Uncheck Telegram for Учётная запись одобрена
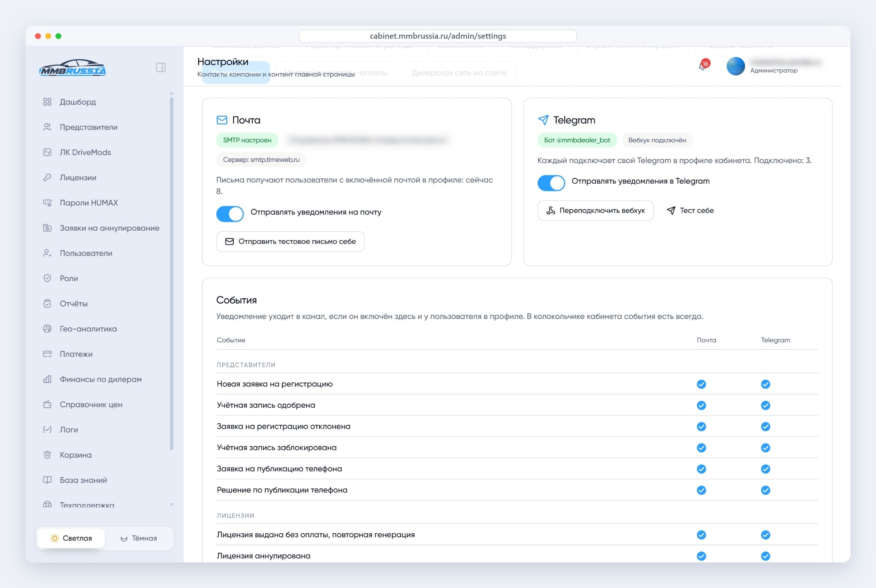Viewport: 876px width, 588px height. tap(765, 406)
